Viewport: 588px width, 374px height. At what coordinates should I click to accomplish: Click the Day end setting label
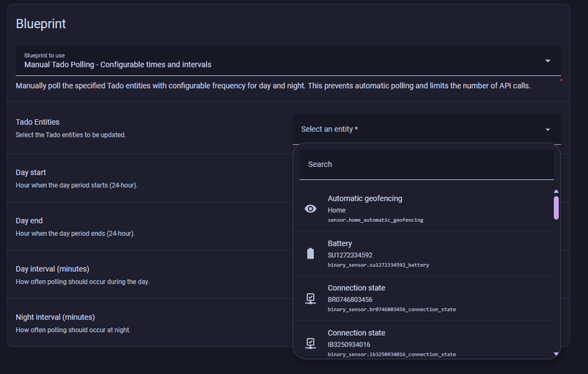[x=29, y=220]
